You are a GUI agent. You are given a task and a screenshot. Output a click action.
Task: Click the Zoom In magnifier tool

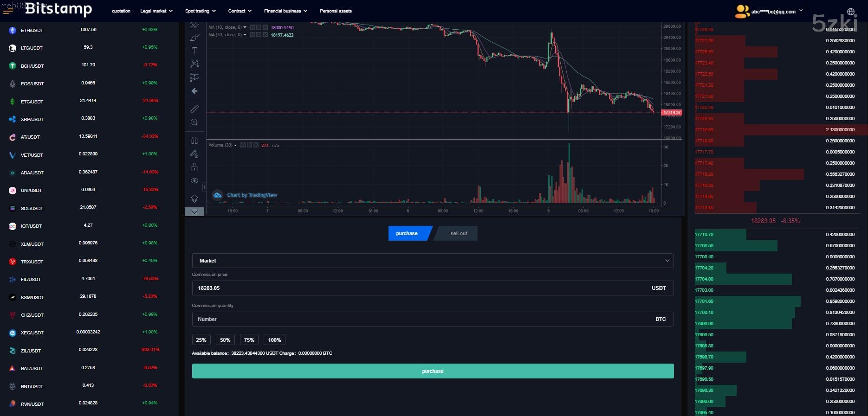[194, 122]
